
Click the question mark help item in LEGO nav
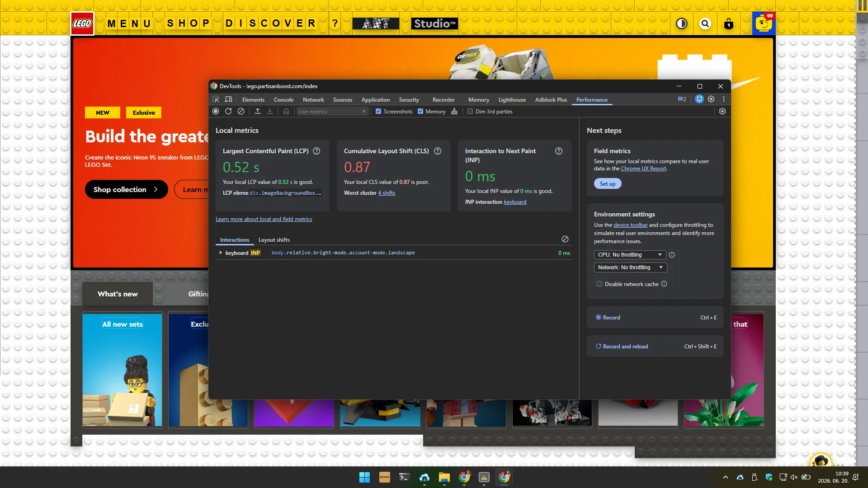[335, 23]
